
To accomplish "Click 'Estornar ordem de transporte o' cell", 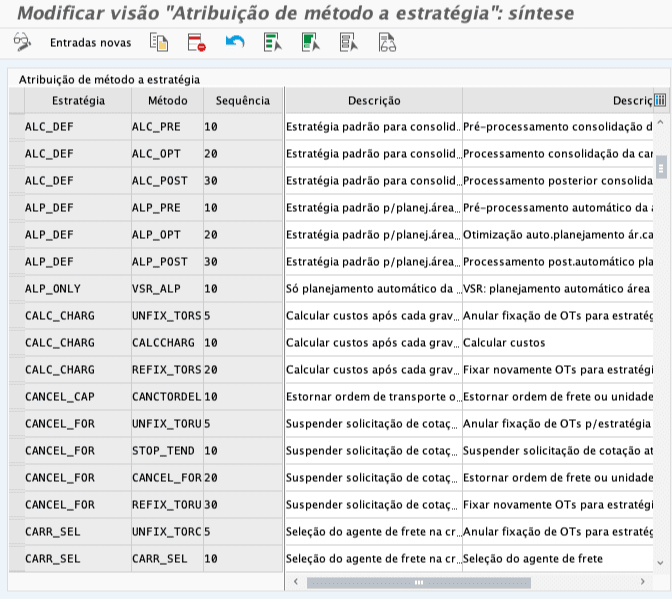I will coord(374,397).
